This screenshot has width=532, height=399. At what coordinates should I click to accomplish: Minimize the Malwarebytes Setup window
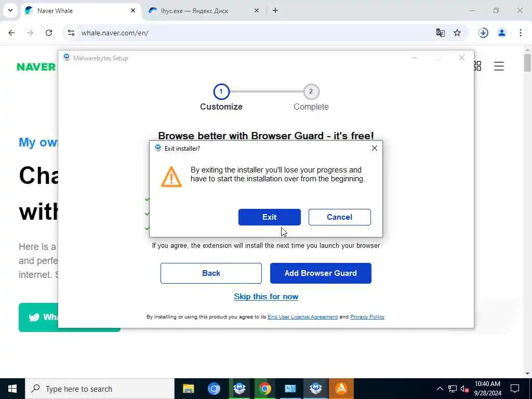point(414,58)
